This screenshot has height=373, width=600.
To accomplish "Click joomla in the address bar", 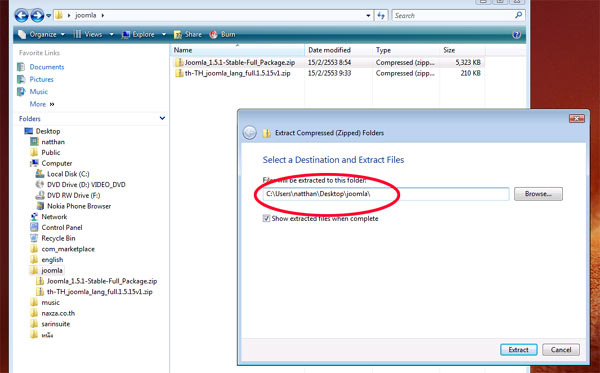I will tap(86, 16).
